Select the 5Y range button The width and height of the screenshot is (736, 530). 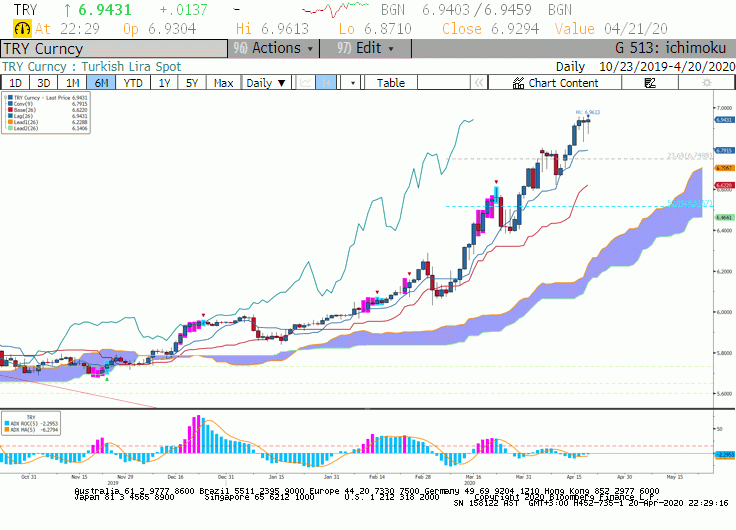(x=192, y=83)
